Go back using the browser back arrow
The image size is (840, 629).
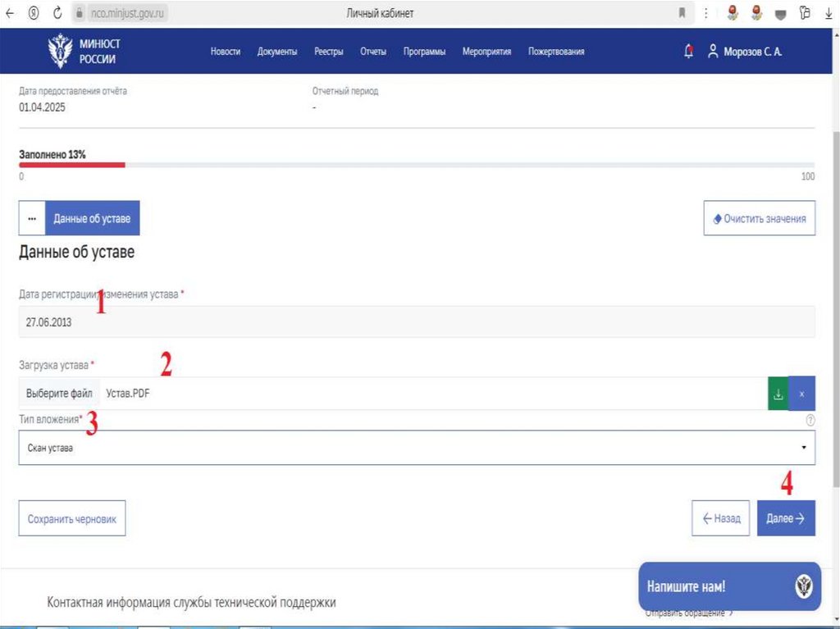[10, 13]
